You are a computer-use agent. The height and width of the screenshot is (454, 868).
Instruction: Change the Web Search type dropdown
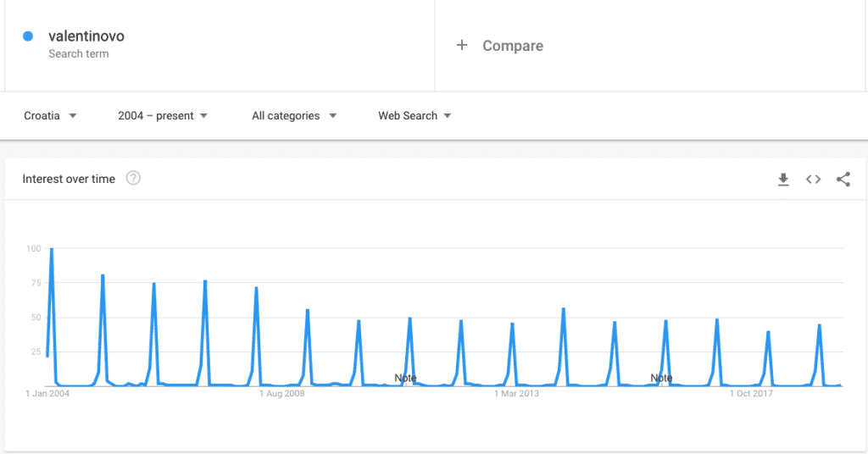click(415, 116)
